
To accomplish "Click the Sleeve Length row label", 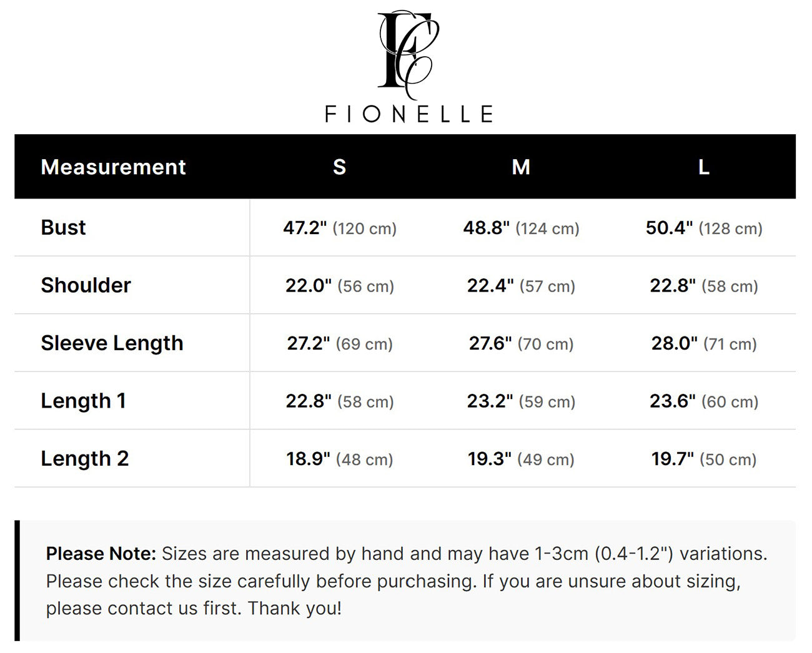I will (x=112, y=343).
